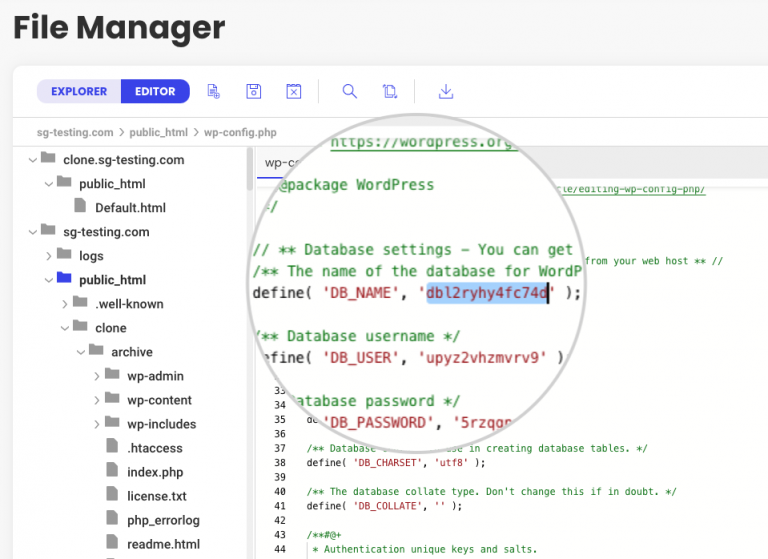Collapse the clone.sg-testing.com folder chevron
768x559 pixels.
click(x=33, y=160)
